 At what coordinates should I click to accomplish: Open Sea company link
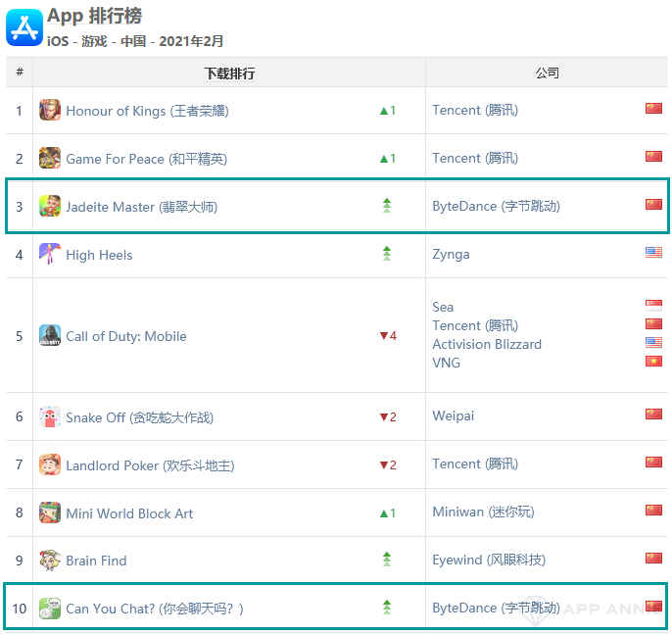(443, 307)
